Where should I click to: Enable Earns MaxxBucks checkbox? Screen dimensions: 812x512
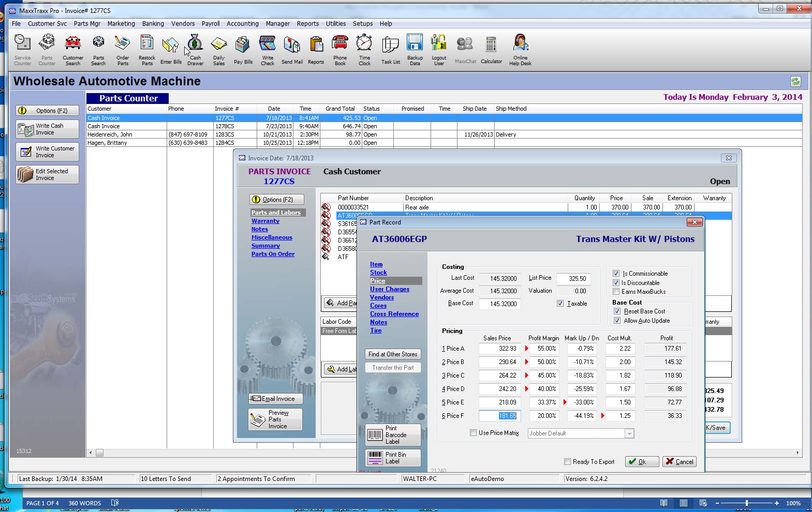point(616,292)
